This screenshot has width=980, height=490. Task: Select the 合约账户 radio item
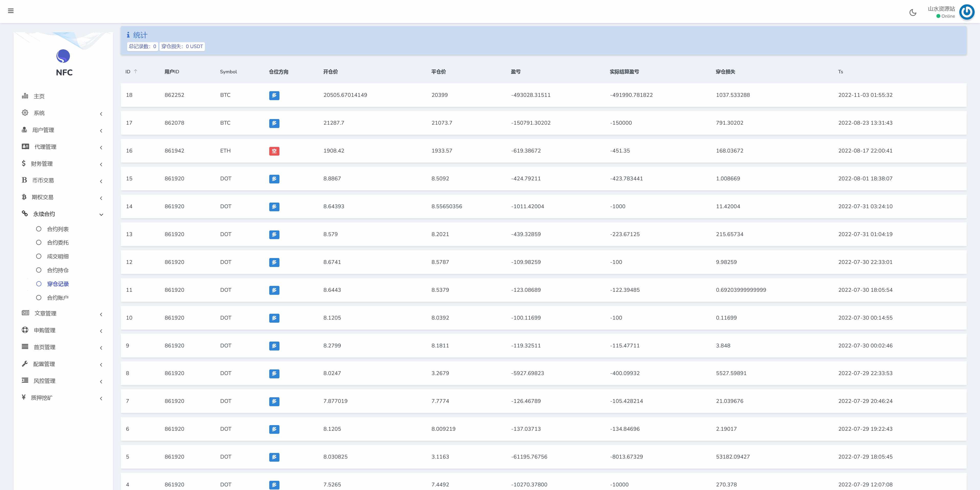click(x=39, y=297)
